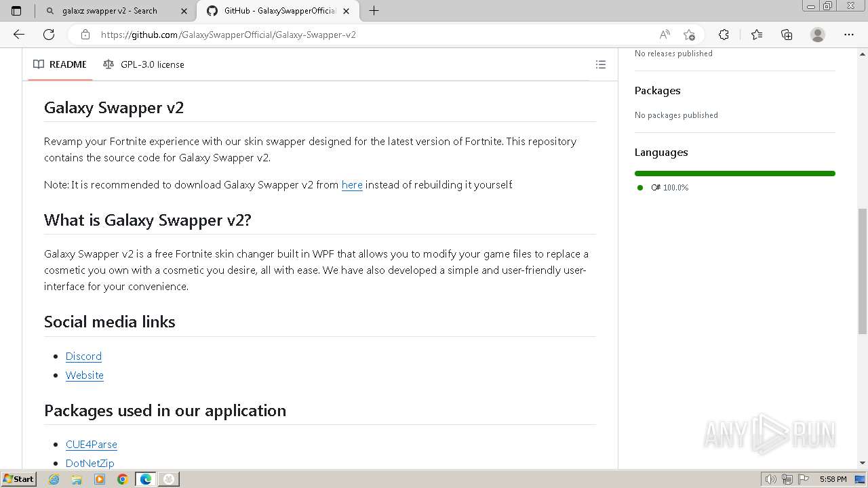The image size is (868, 488).
Task: Click the green C# language dot
Action: coord(640,188)
